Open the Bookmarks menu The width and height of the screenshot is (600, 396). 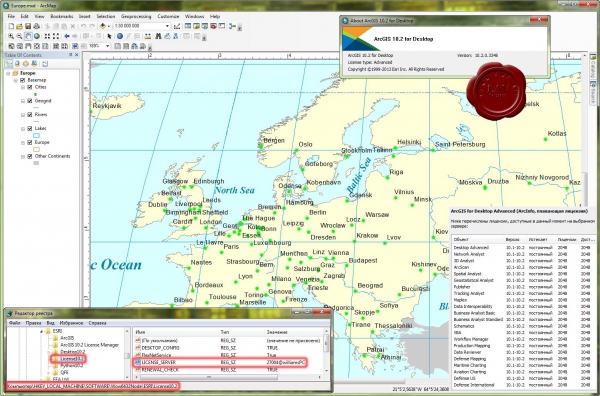62,16
